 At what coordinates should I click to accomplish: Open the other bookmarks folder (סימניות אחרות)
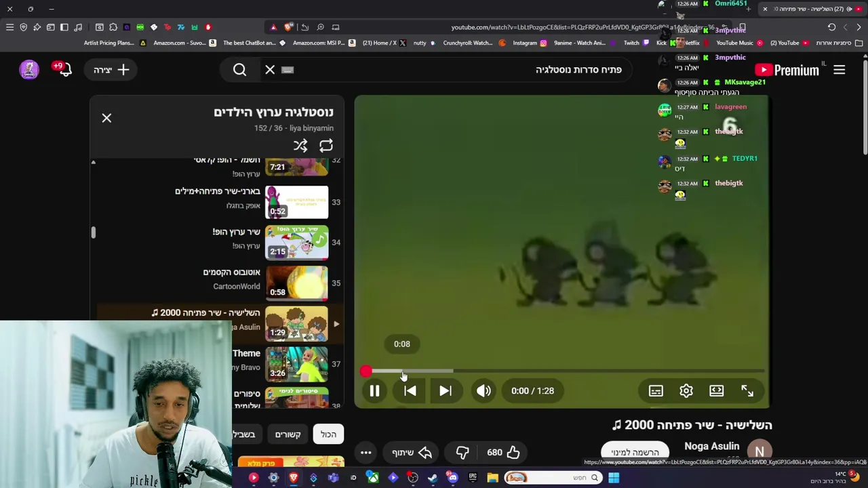pos(837,43)
